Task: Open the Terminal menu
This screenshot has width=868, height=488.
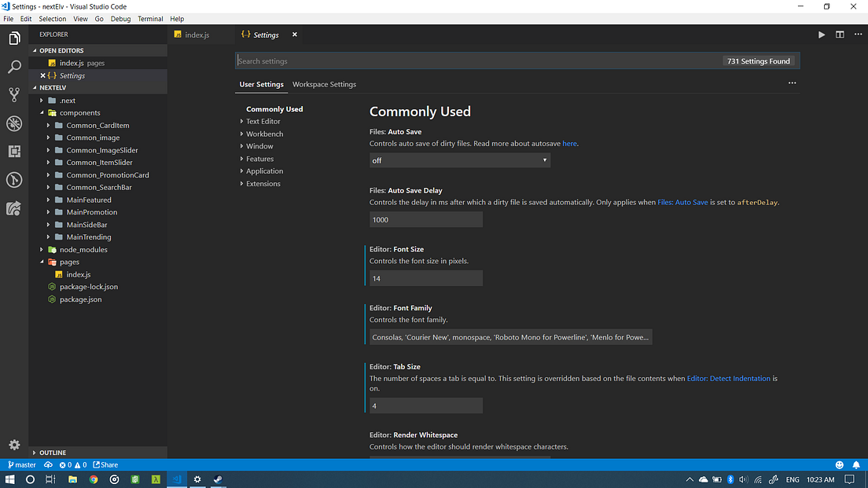Action: [x=150, y=18]
